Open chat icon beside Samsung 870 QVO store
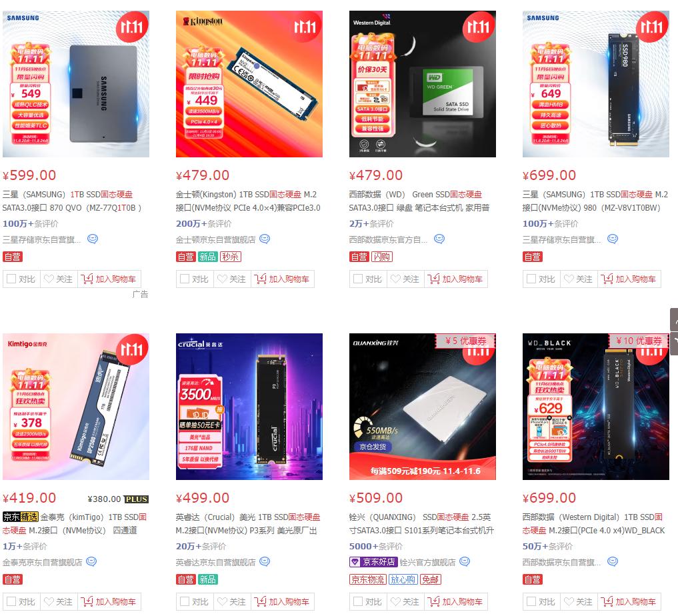This screenshot has width=678, height=616. coord(93,239)
